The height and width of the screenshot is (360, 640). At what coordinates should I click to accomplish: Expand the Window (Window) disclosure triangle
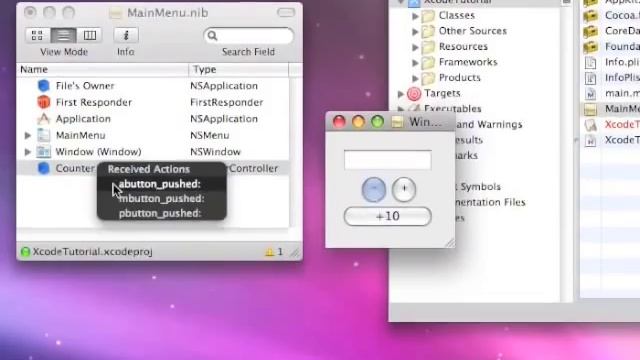(x=28, y=152)
